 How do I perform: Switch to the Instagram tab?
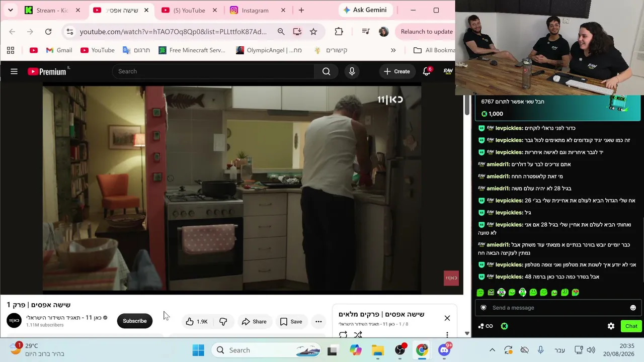255,10
